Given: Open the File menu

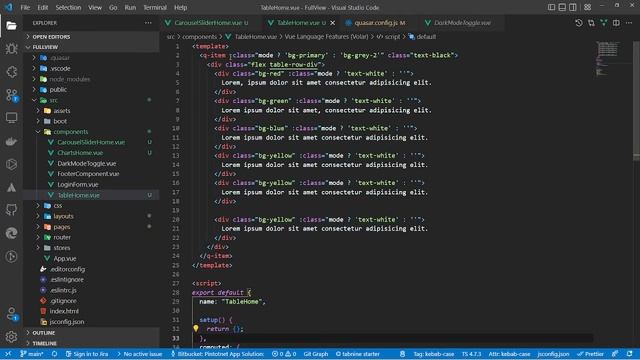Looking at the screenshot, I should (25, 7).
